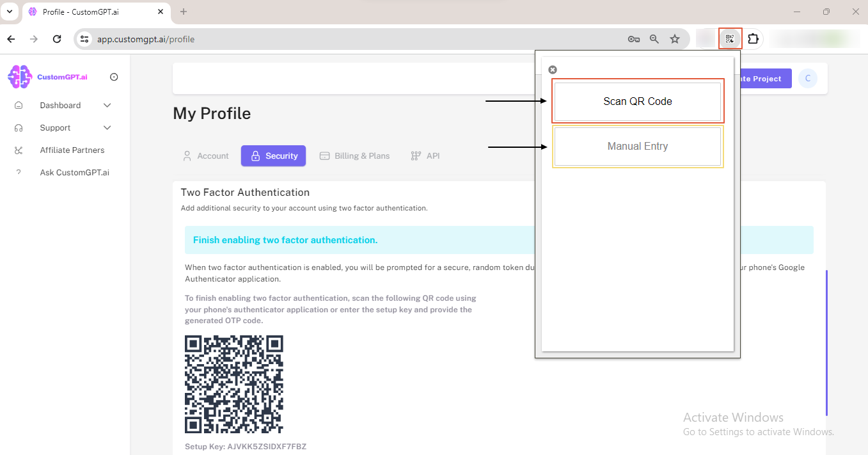Click the site information icon in address bar
This screenshot has height=455, width=868.
pos(84,38)
